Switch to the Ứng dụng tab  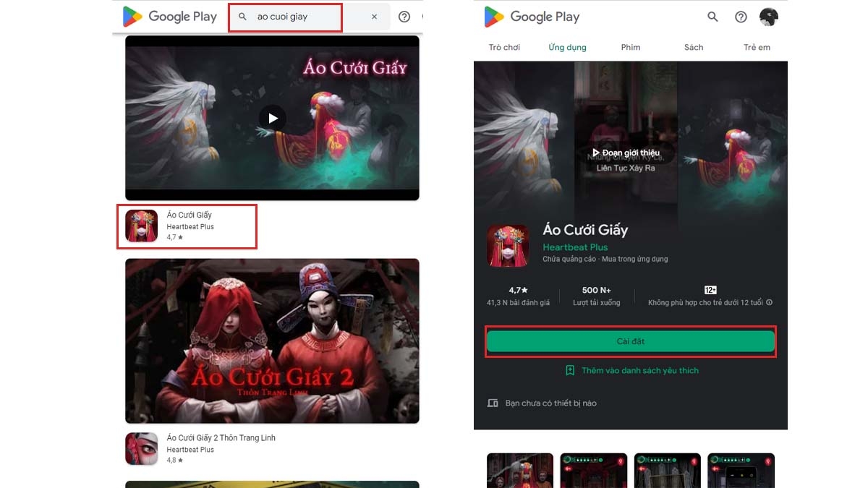pos(567,47)
